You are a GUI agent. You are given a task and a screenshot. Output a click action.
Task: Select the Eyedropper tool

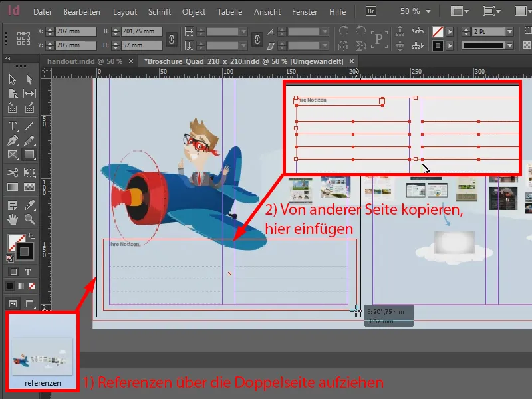point(29,205)
